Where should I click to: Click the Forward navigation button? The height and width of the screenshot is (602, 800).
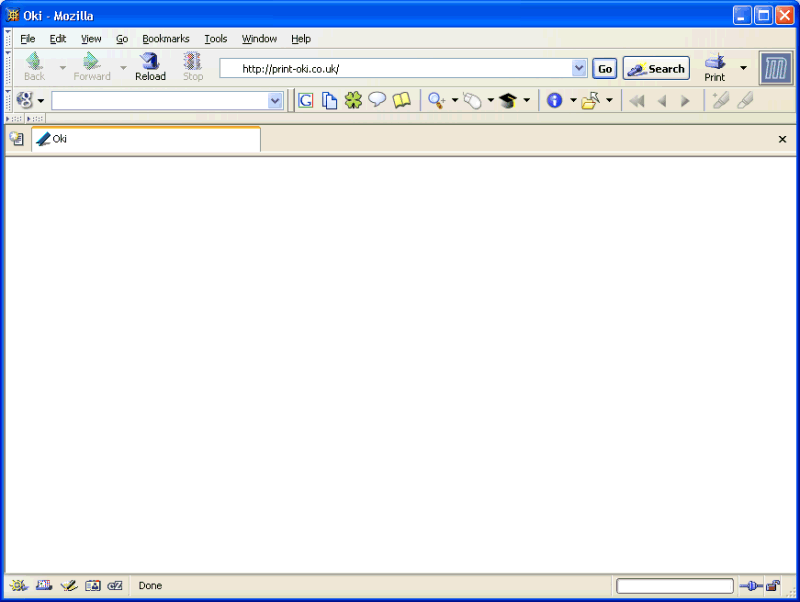(92, 67)
